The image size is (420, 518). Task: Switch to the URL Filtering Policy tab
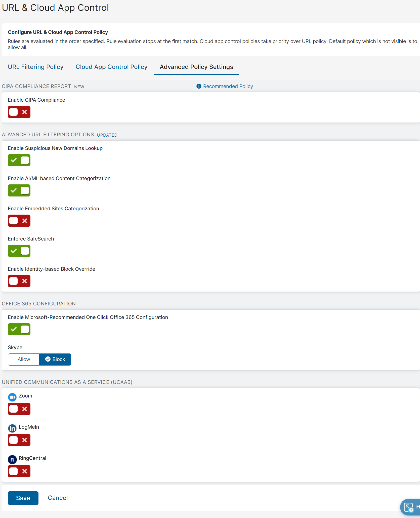pos(35,67)
